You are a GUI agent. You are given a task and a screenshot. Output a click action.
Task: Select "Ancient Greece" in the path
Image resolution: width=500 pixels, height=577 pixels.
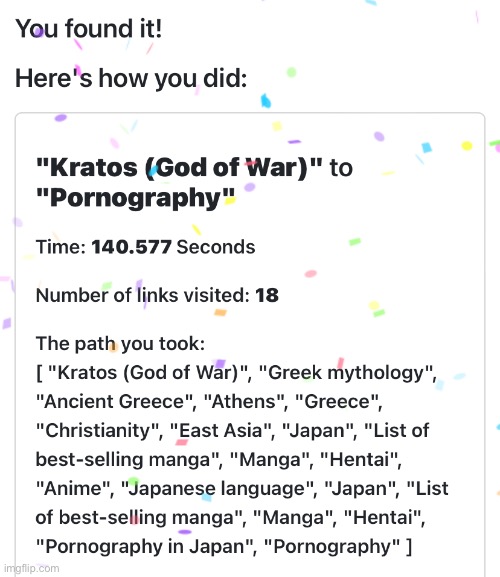114,401
